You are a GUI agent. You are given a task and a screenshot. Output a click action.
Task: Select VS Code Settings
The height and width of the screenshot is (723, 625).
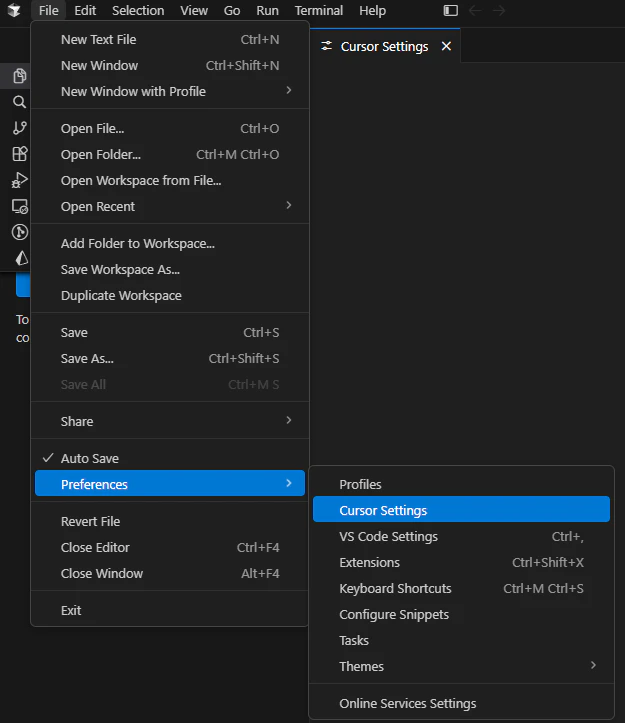(x=461, y=536)
